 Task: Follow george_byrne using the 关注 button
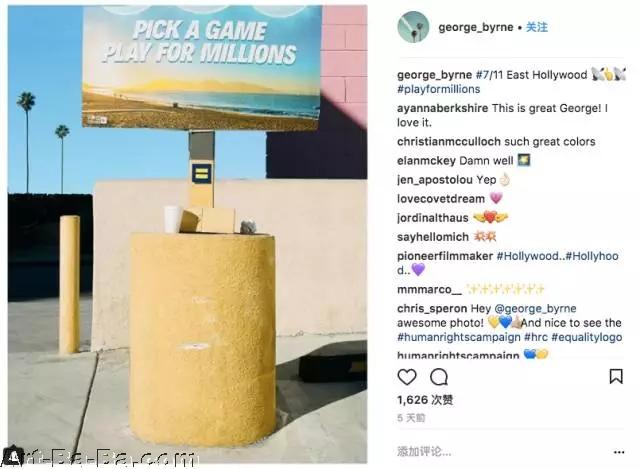pos(537,27)
